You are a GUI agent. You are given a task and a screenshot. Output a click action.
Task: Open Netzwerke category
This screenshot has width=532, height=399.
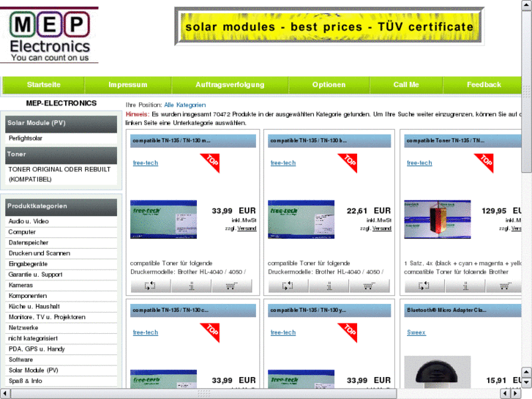tap(61, 328)
